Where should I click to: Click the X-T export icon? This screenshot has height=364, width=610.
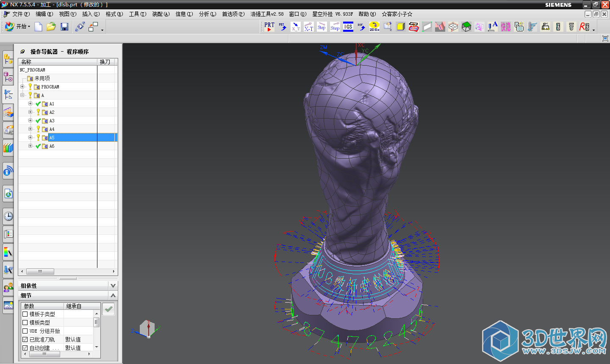(x=309, y=27)
